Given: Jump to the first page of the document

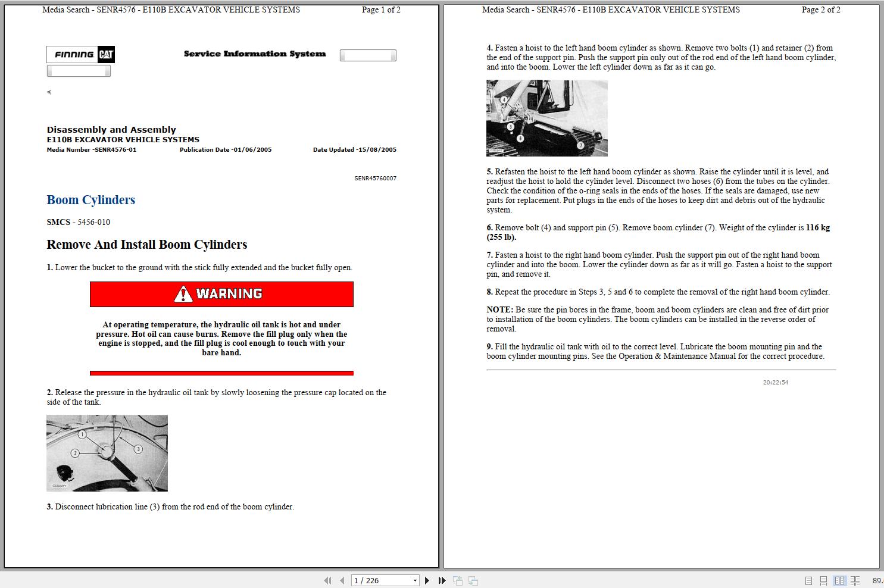Looking at the screenshot, I should (x=327, y=580).
